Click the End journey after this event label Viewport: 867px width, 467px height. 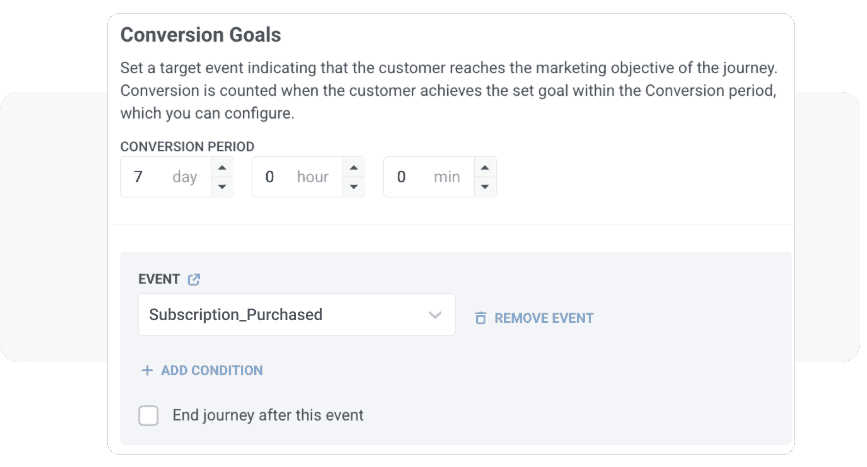pos(268,415)
